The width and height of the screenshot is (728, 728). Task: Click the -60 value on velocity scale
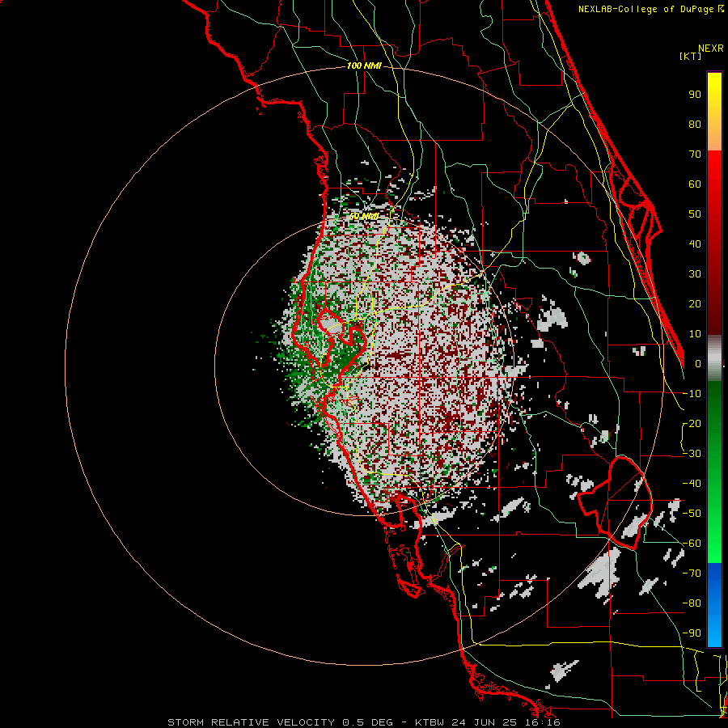692,544
